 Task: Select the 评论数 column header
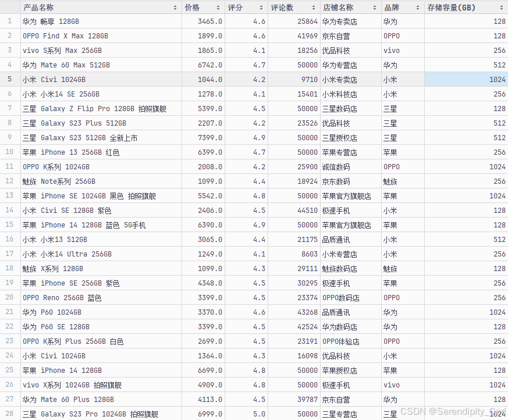point(294,8)
